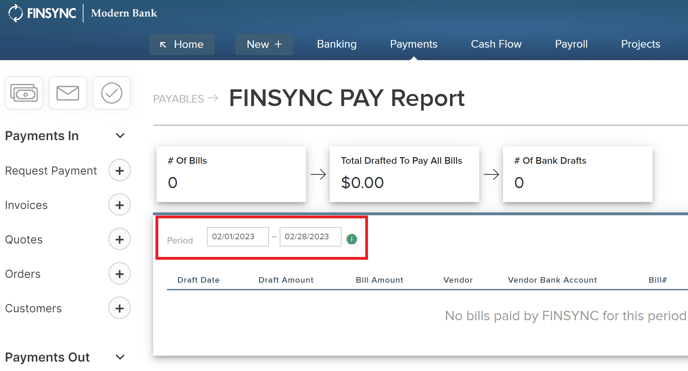Screen dimensions: 688x371
Task: Click the FINSYNC logo
Action: pos(42,13)
